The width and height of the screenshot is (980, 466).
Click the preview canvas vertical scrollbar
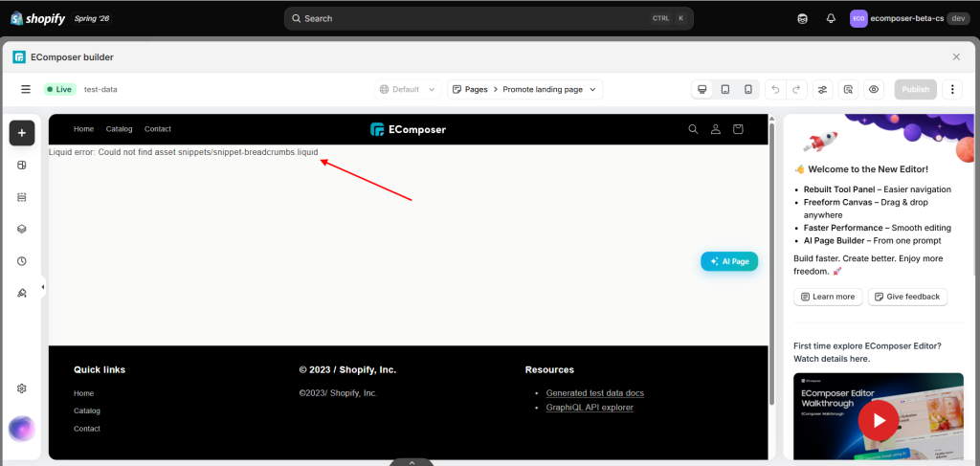tap(771, 262)
